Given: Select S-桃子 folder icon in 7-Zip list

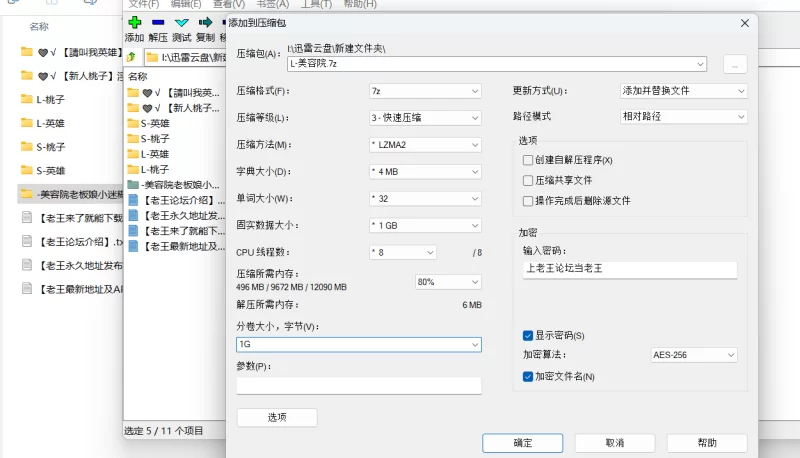Looking at the screenshot, I should (133, 139).
